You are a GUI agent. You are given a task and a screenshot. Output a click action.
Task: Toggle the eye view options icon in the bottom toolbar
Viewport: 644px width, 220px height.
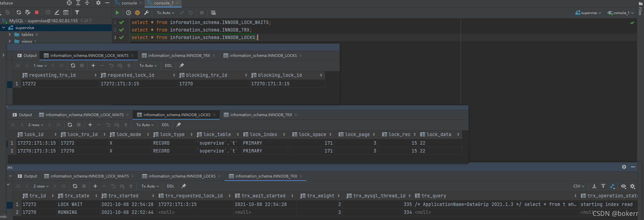pos(624,186)
